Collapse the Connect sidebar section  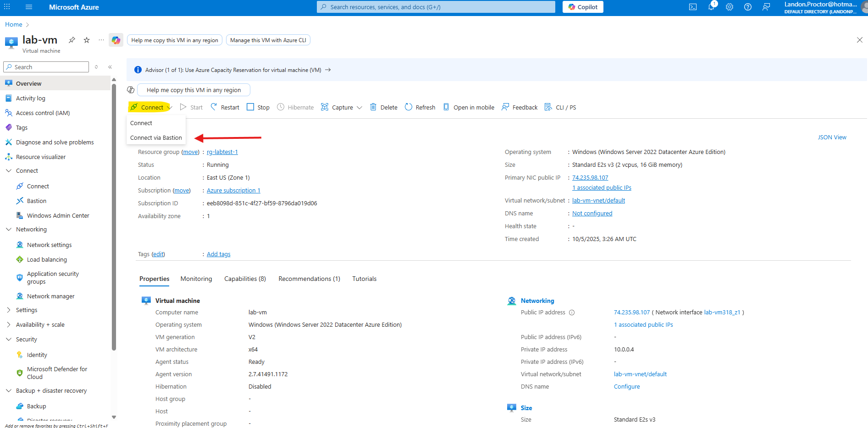tap(8, 170)
